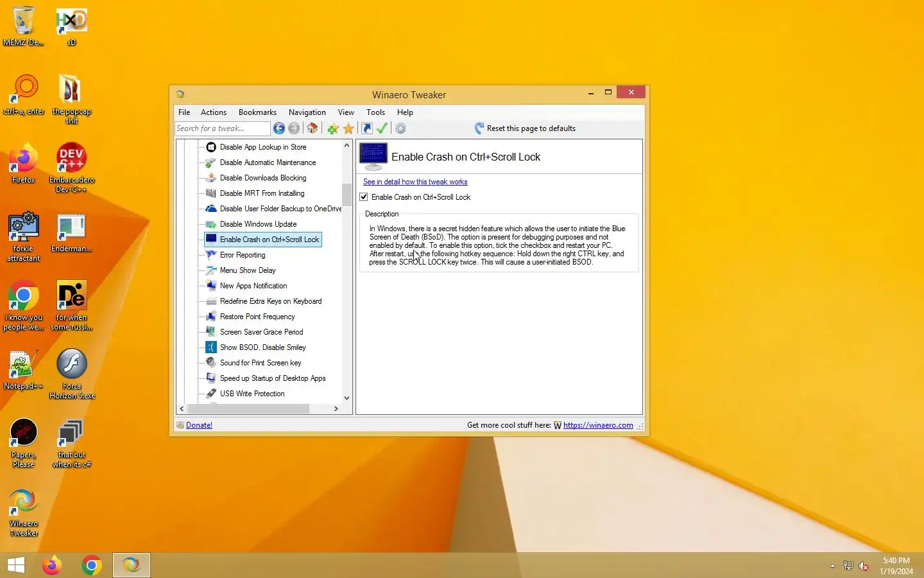Select the Embarcadero Dev-C++ desktop shortcut
The image size is (924, 578).
pyautogui.click(x=71, y=168)
